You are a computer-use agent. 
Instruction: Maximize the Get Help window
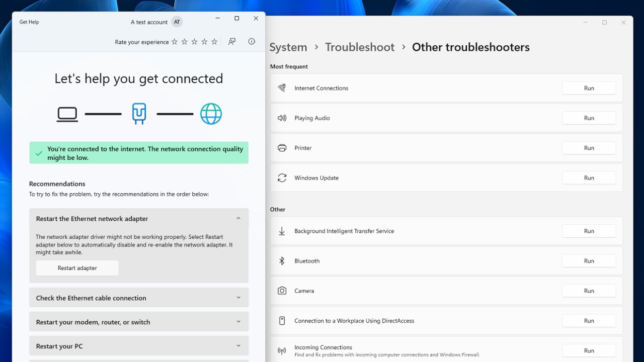[x=236, y=19]
